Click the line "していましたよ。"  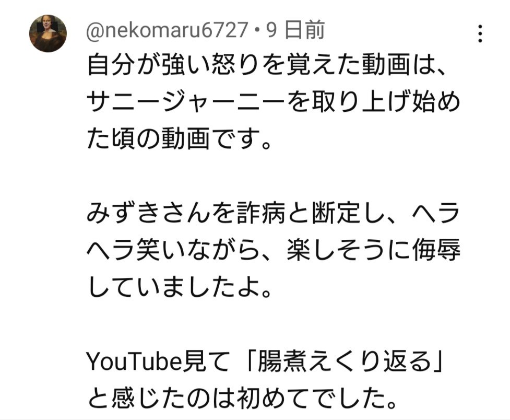[x=179, y=288]
